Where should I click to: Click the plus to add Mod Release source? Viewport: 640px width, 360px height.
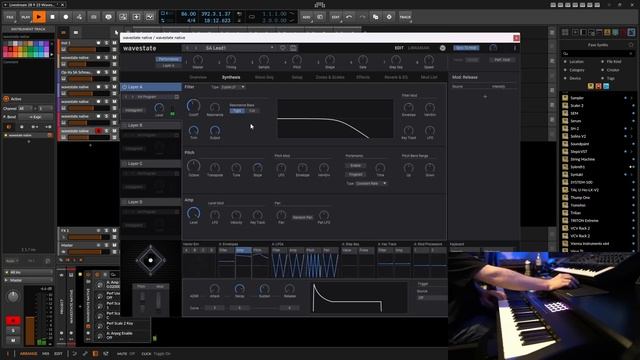485,97
